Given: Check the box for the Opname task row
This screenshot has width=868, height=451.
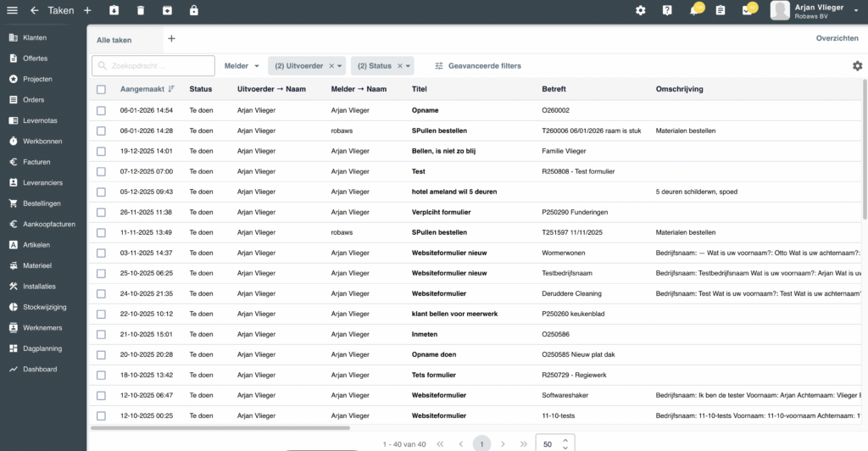Looking at the screenshot, I should pos(102,110).
